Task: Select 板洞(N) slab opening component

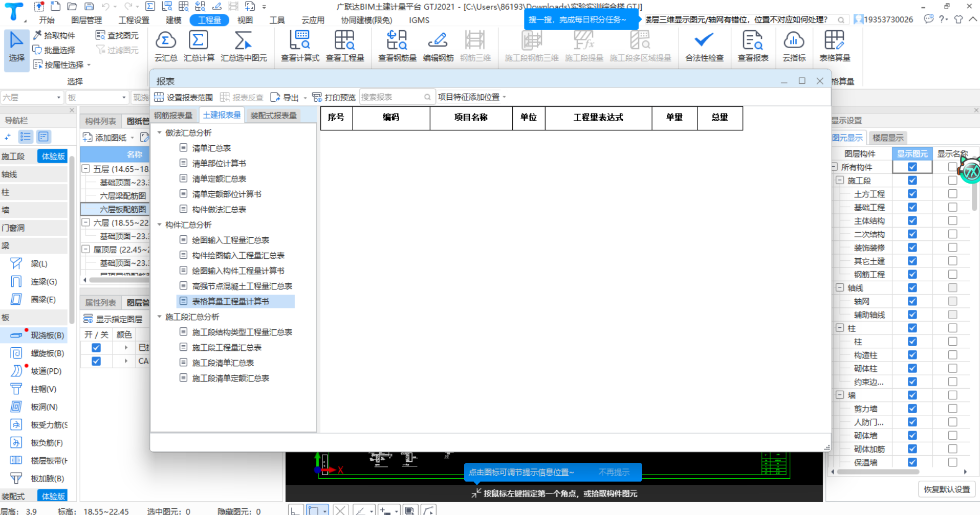Action: click(34, 407)
